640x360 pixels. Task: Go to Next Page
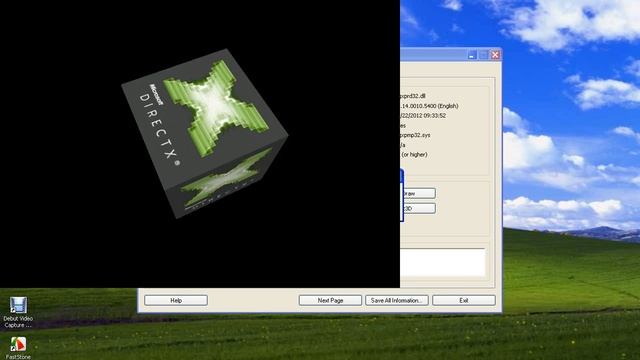click(330, 300)
